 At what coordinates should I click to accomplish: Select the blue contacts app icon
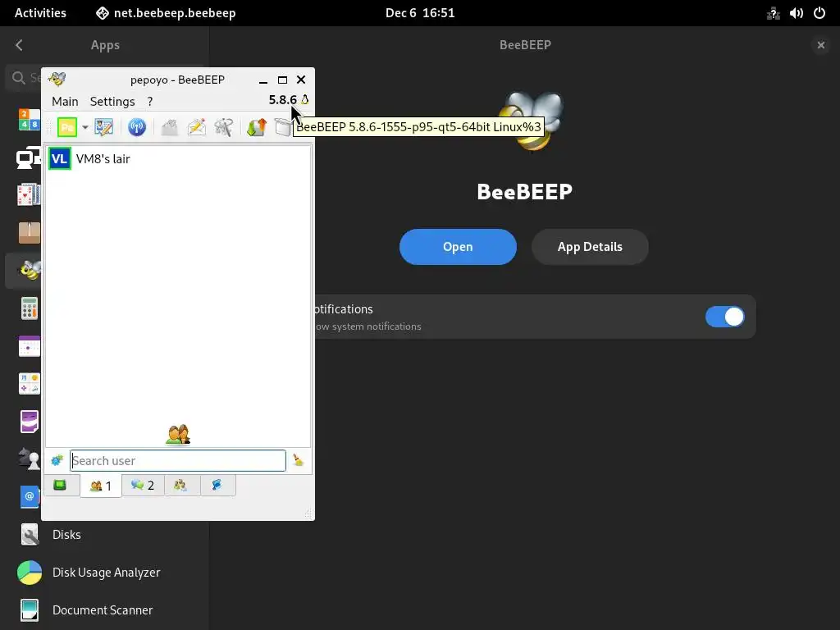click(x=29, y=496)
